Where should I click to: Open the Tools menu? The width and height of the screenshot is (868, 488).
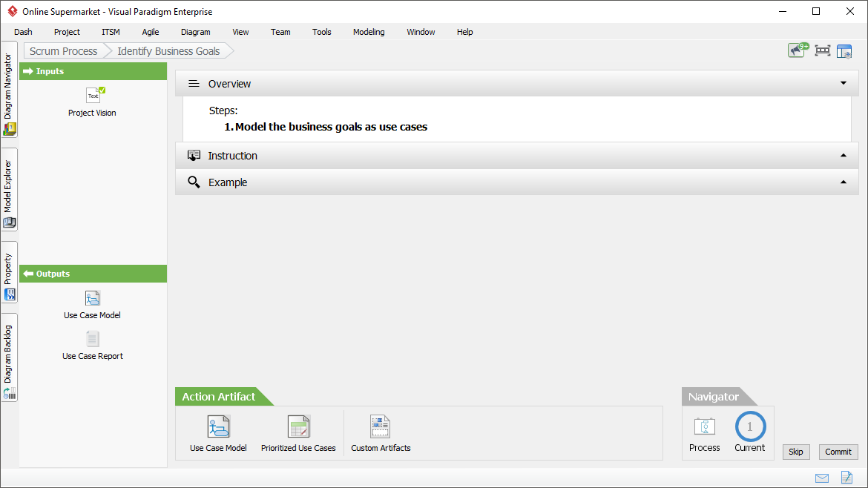tap(322, 32)
